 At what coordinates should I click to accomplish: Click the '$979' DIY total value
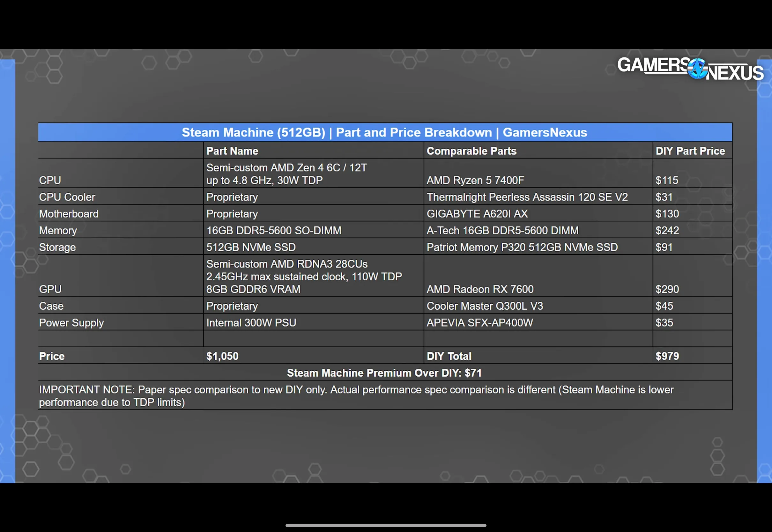[x=667, y=356]
